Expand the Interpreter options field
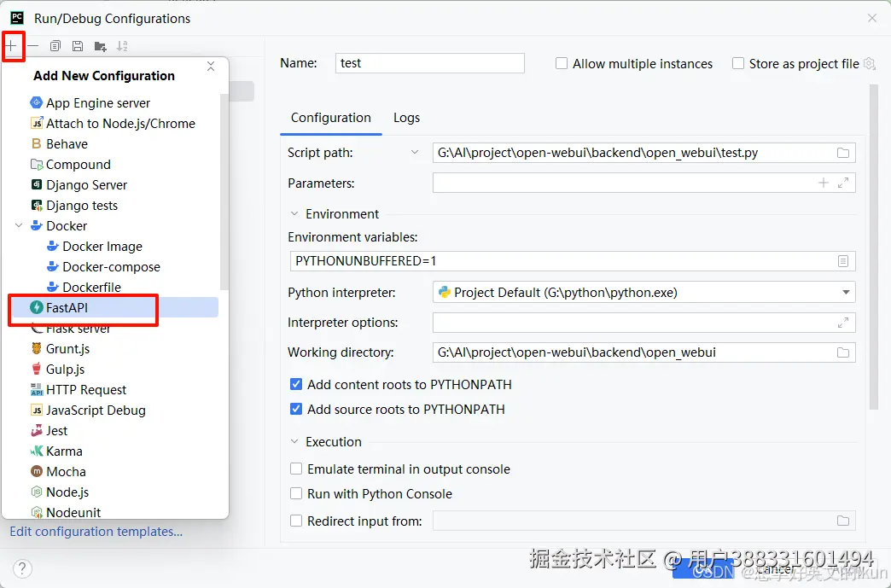The height and width of the screenshot is (588, 891). 843,322
